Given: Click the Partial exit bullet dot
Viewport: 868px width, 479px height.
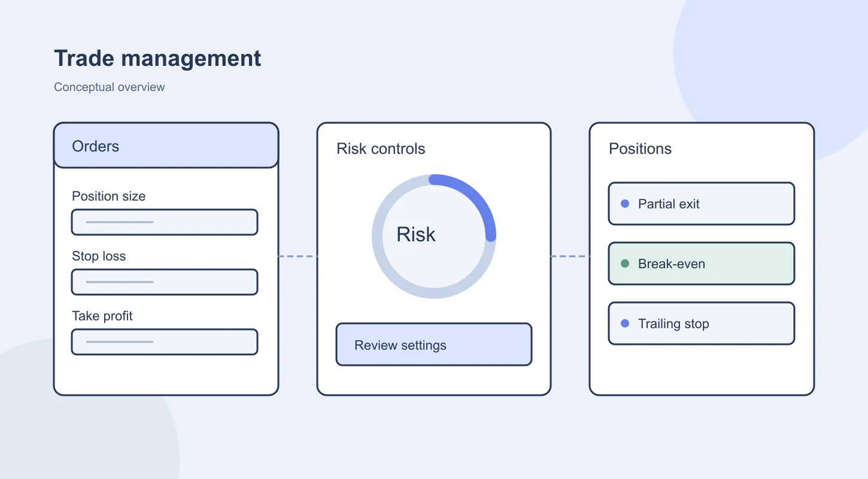Looking at the screenshot, I should [x=625, y=204].
